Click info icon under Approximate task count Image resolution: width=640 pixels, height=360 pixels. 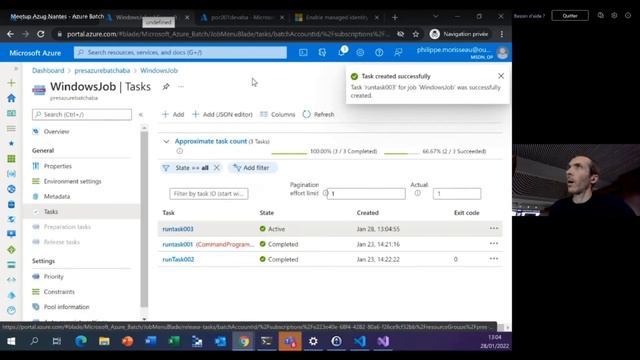[x=180, y=151]
